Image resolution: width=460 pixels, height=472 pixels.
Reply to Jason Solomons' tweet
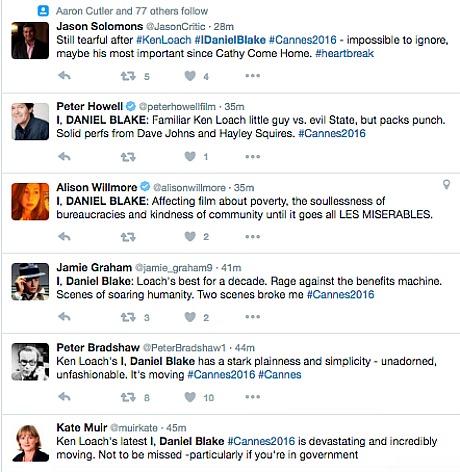coord(64,76)
